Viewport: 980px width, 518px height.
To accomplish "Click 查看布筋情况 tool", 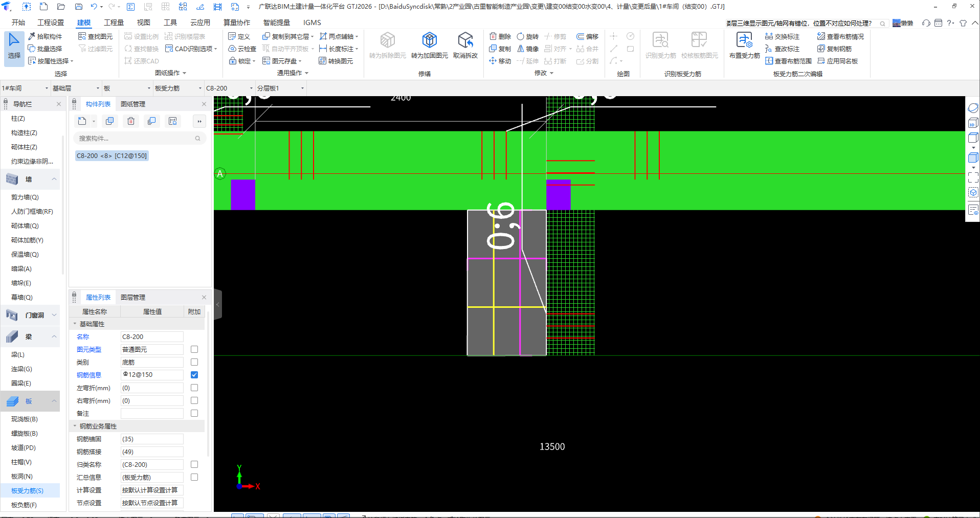I will [841, 36].
